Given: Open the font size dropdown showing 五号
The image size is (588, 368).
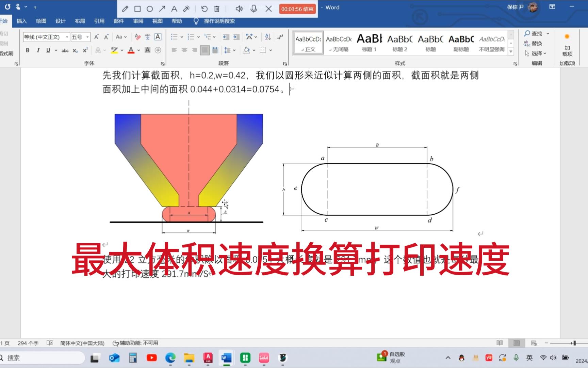Looking at the screenshot, I should [x=87, y=37].
